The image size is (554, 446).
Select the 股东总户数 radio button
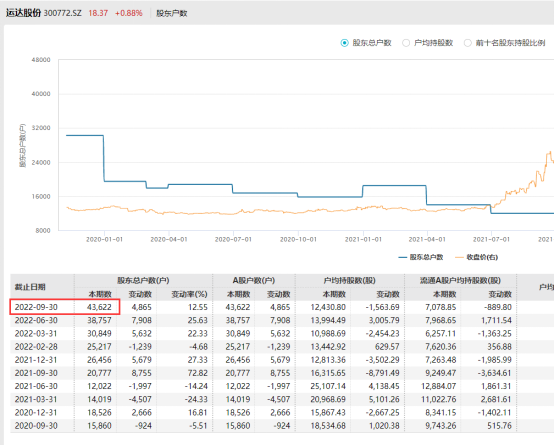tap(344, 43)
